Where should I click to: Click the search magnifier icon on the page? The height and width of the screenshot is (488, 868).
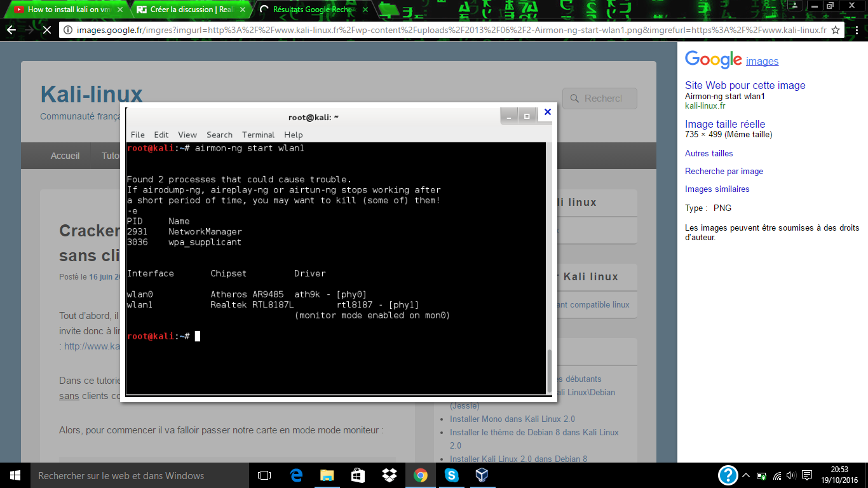click(574, 98)
